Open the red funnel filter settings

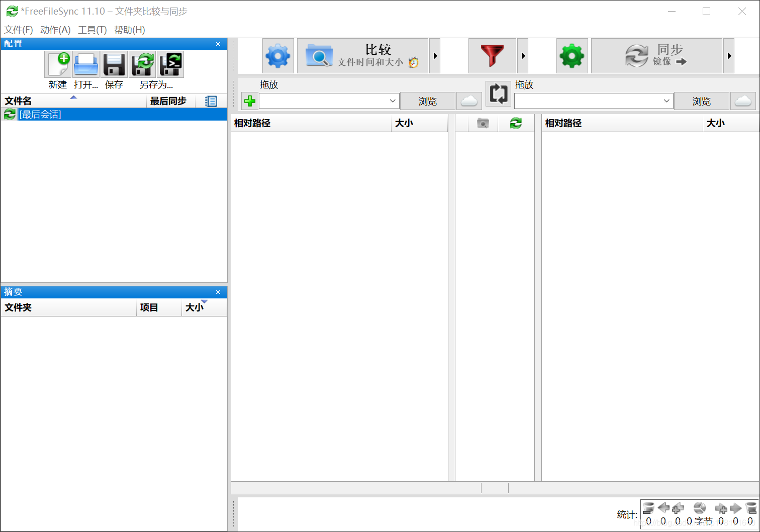pyautogui.click(x=492, y=56)
